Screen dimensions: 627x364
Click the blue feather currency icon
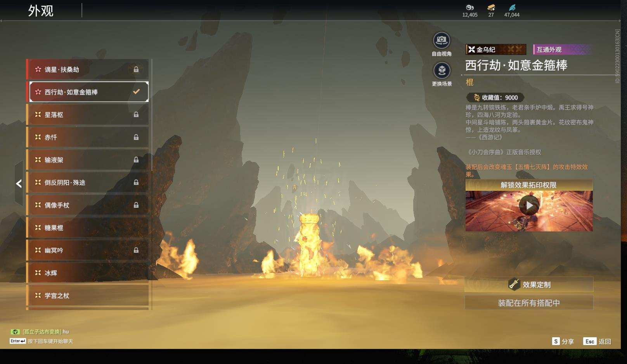pyautogui.click(x=512, y=7)
